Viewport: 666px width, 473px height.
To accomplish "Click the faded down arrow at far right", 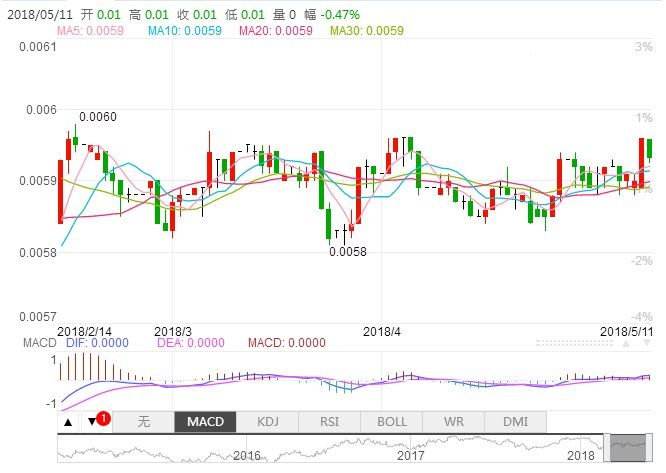I will [647, 343].
